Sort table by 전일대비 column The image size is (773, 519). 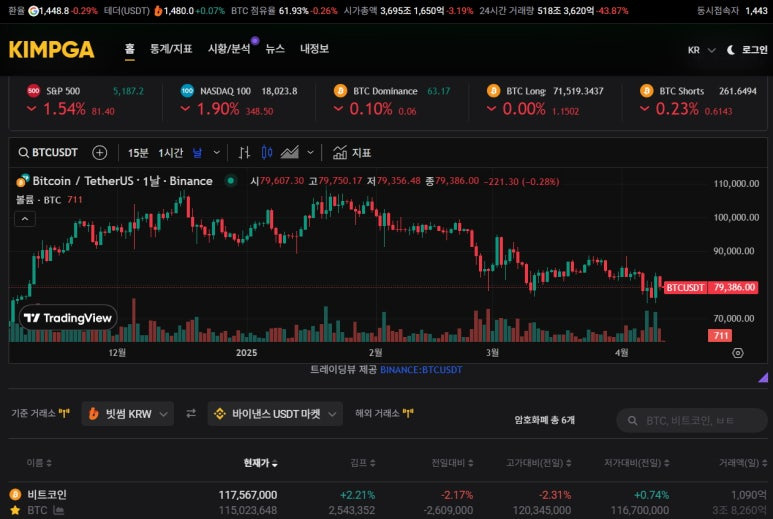pos(452,463)
